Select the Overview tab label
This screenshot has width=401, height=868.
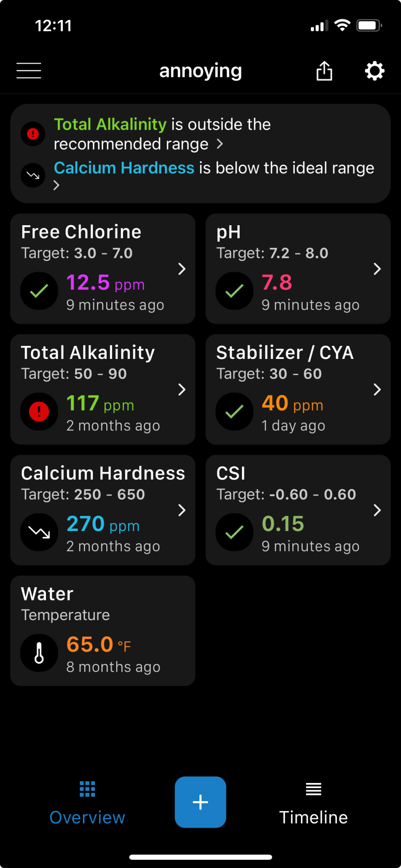87,818
